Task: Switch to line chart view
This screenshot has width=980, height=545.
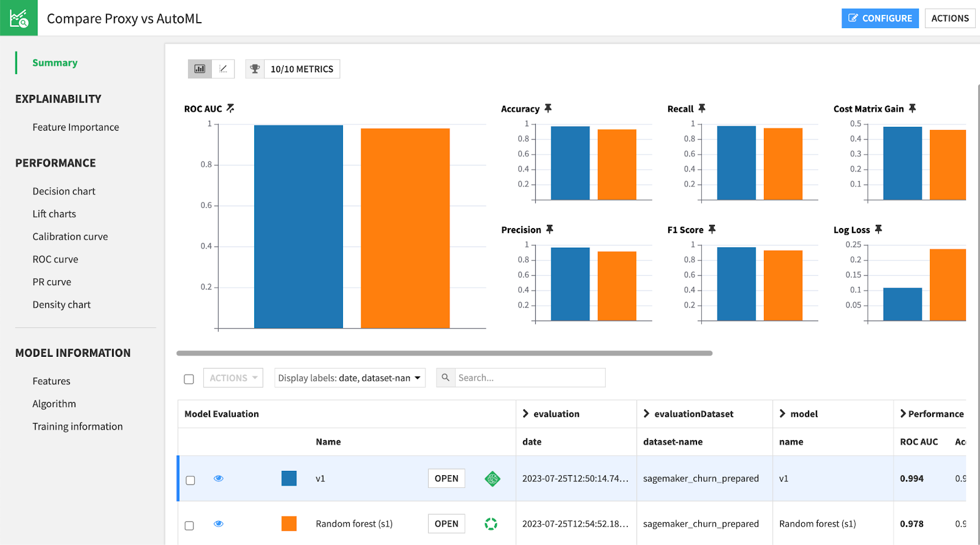Action: pos(223,69)
